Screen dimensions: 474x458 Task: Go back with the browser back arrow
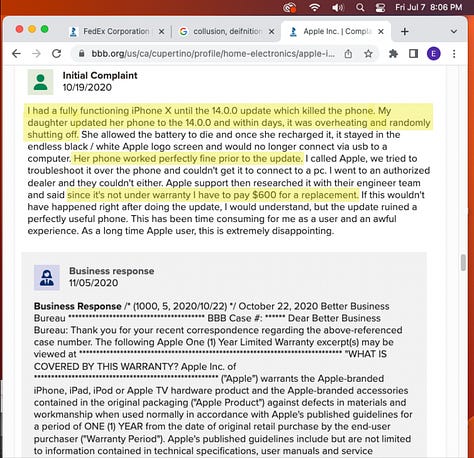click(16, 54)
